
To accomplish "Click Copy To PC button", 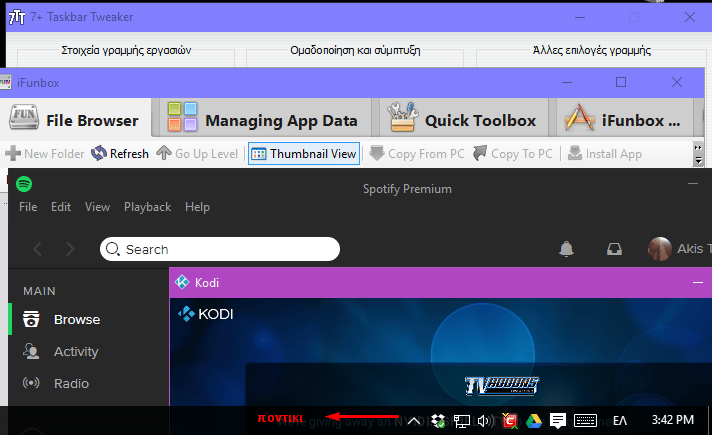I will pyautogui.click(x=513, y=154).
